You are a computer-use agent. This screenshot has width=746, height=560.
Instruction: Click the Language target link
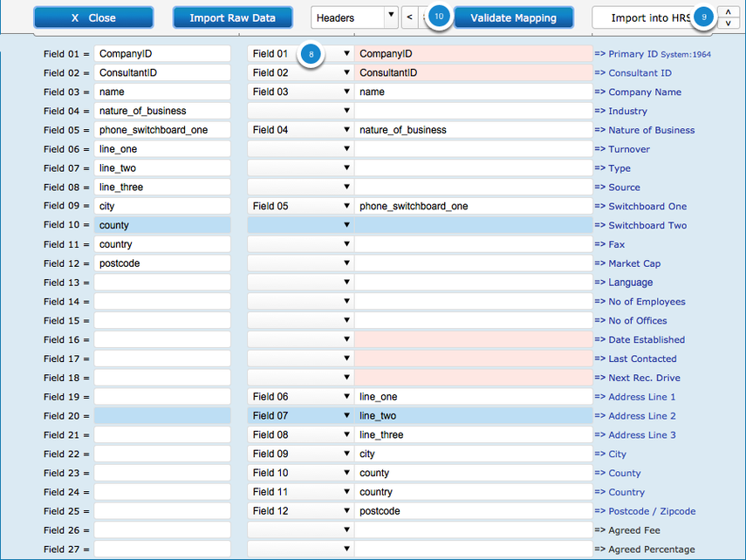(624, 282)
